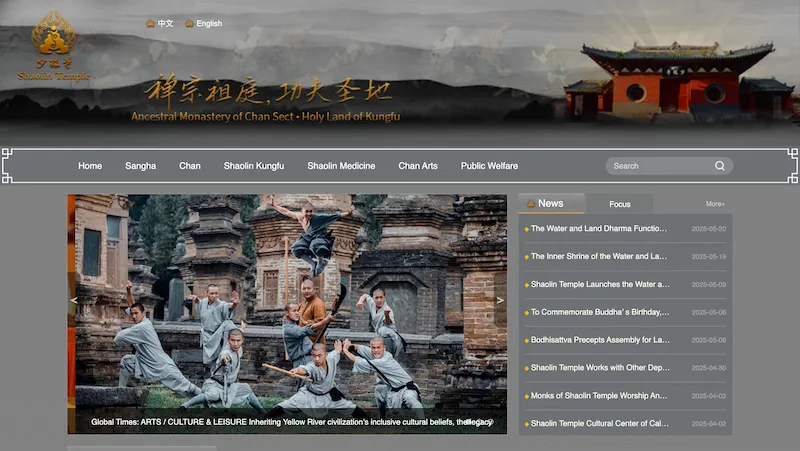The width and height of the screenshot is (800, 451).
Task: Switch language to 中文
Action: (160, 23)
